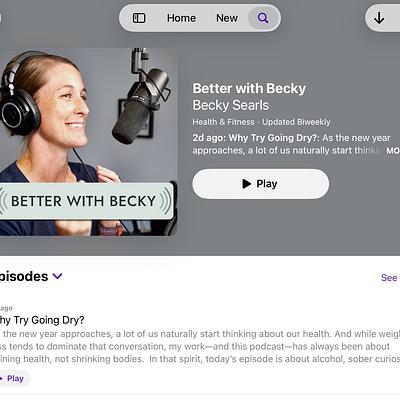Viewport: 400px width, 400px height.
Task: Open the search magnifier icon
Action: (x=263, y=18)
